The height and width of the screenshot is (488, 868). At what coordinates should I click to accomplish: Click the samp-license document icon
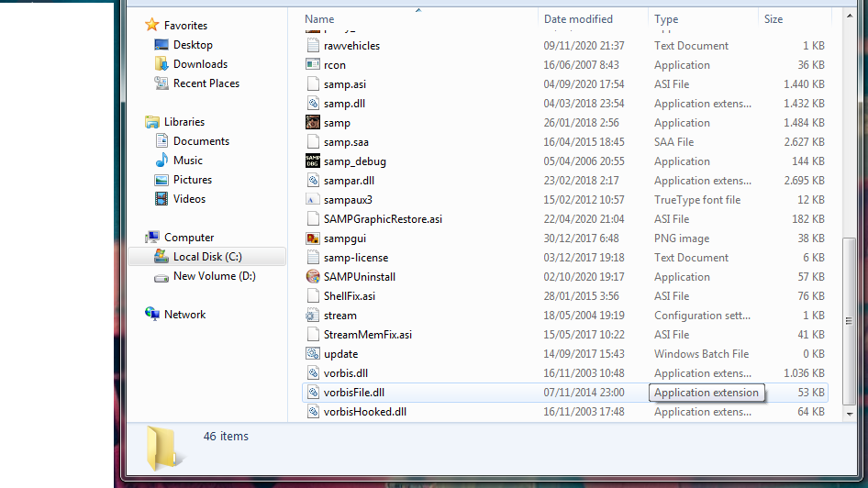[x=313, y=258]
